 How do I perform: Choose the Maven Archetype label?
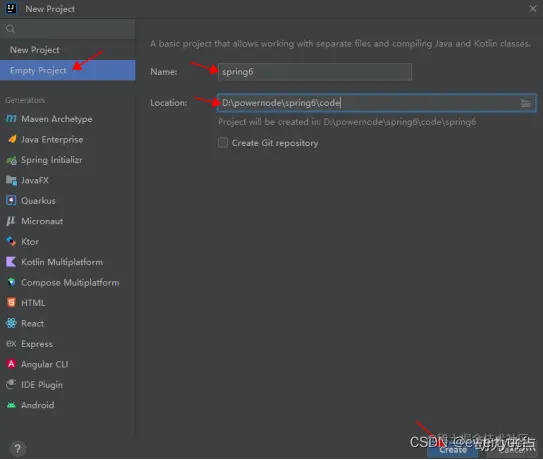(x=57, y=119)
